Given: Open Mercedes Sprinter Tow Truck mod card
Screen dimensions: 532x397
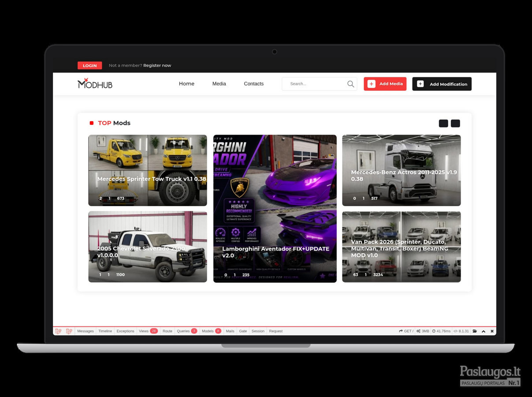Looking at the screenshot, I should (148, 170).
